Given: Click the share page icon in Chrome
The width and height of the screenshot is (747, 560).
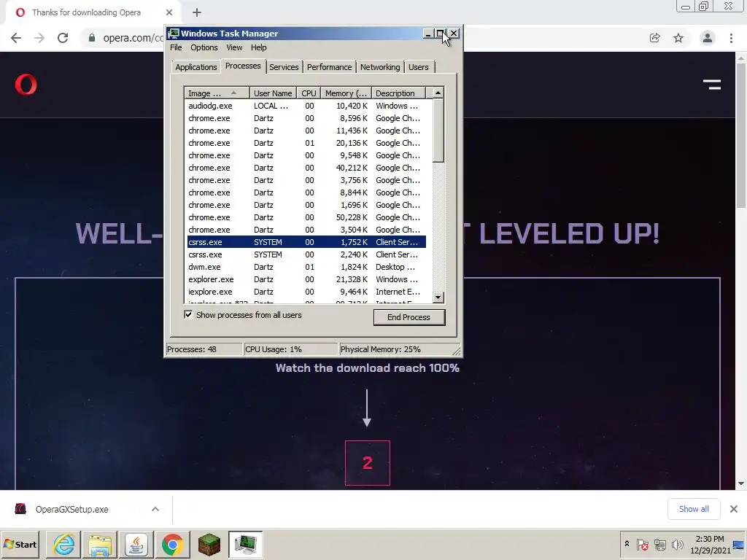Looking at the screenshot, I should tap(655, 38).
